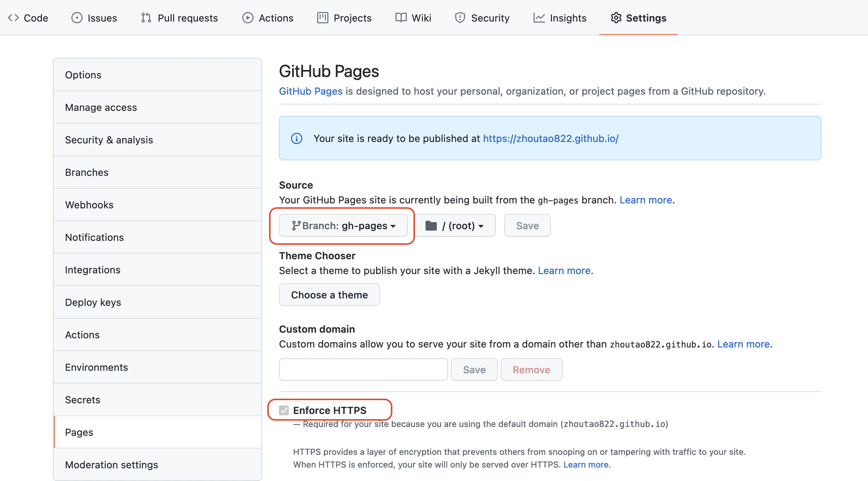Click the Pull requests branch icon

146,18
